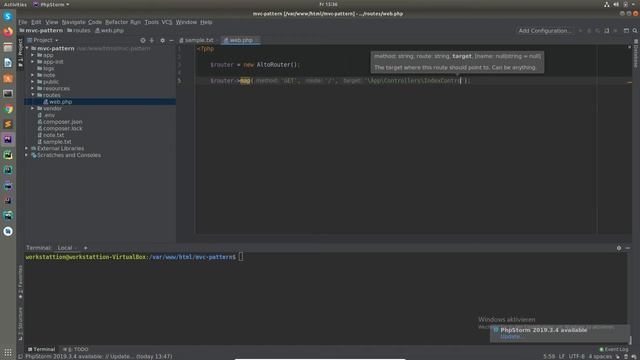Click Activities in the top bar
The width and height of the screenshot is (640, 360).
coord(15,4)
